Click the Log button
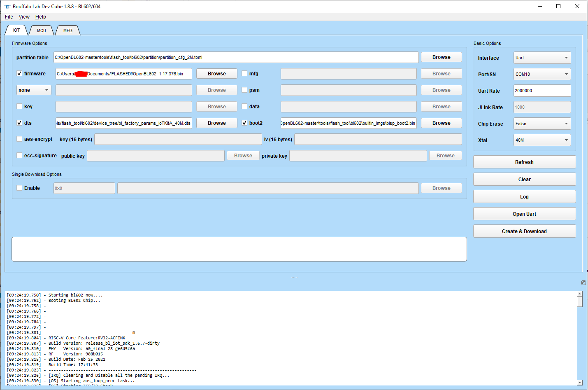The image size is (588, 390). pyautogui.click(x=524, y=197)
